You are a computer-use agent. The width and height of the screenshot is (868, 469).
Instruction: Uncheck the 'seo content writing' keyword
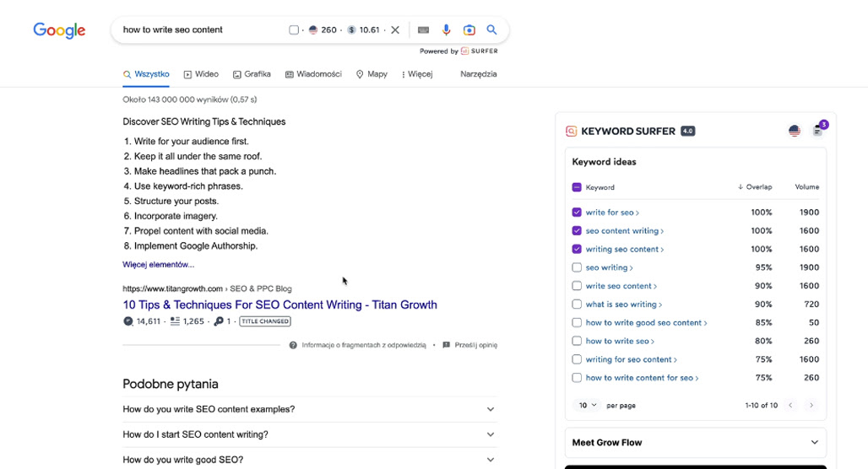[577, 230]
